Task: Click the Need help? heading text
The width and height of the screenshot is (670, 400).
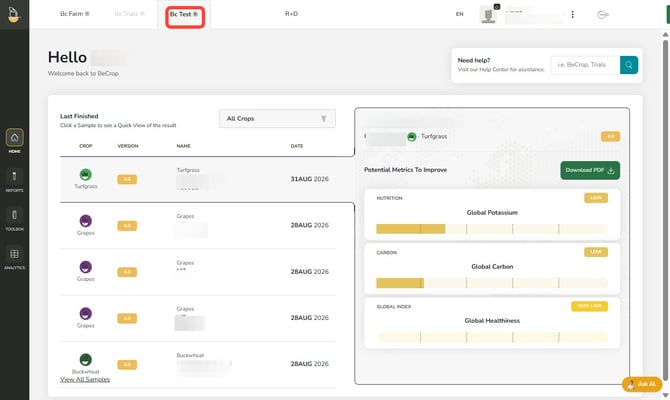Action: coord(473,60)
